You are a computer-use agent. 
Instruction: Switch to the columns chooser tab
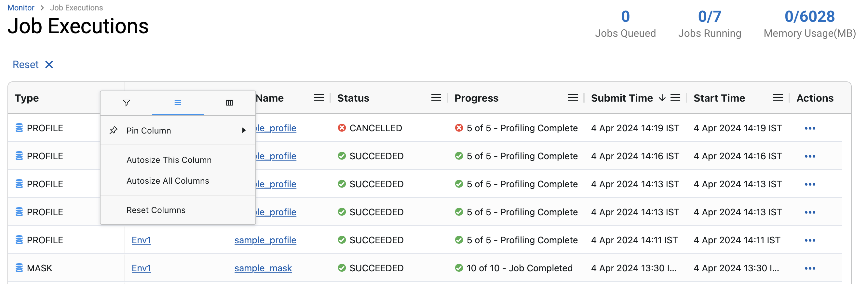(229, 103)
